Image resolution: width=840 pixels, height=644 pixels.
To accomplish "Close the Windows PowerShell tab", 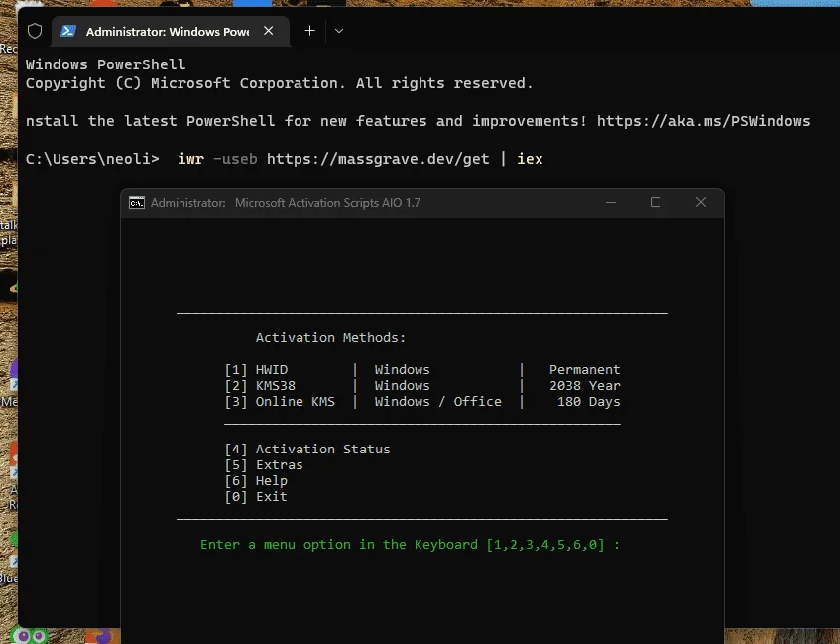I will click(x=269, y=31).
